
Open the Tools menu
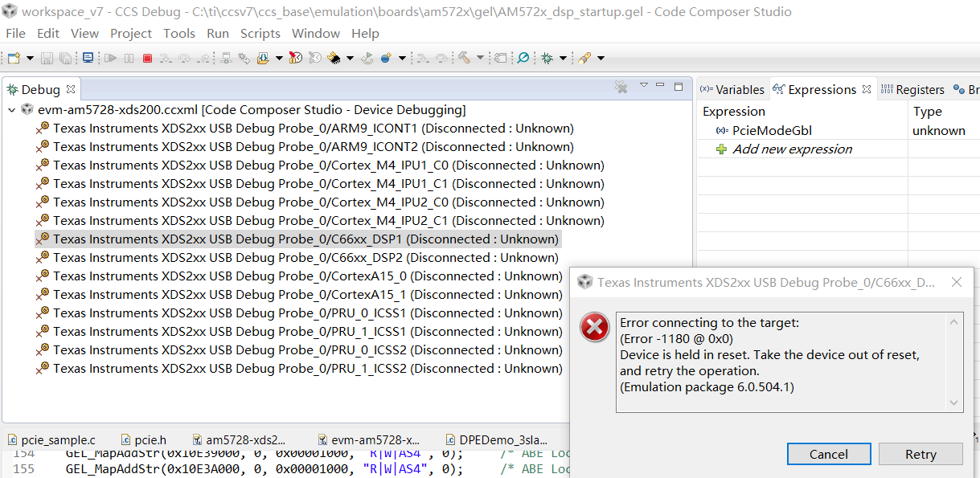[179, 33]
